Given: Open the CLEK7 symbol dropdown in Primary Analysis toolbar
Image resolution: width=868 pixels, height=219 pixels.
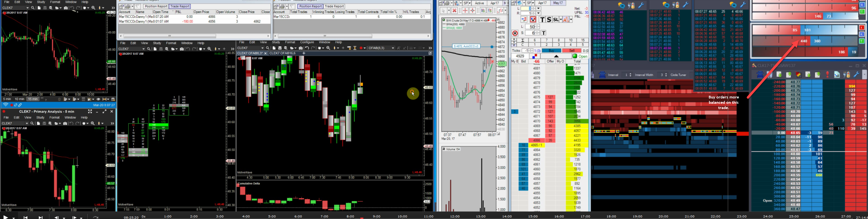Looking at the screenshot, I should click(27, 123).
